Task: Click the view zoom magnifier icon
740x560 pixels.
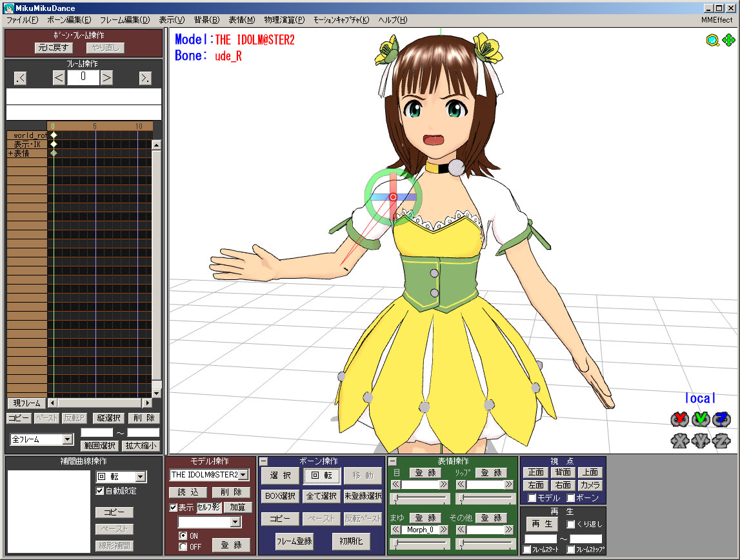Action: pos(712,41)
